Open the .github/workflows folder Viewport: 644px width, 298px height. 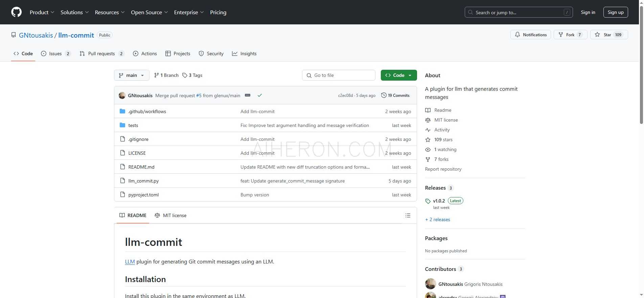[x=147, y=111]
